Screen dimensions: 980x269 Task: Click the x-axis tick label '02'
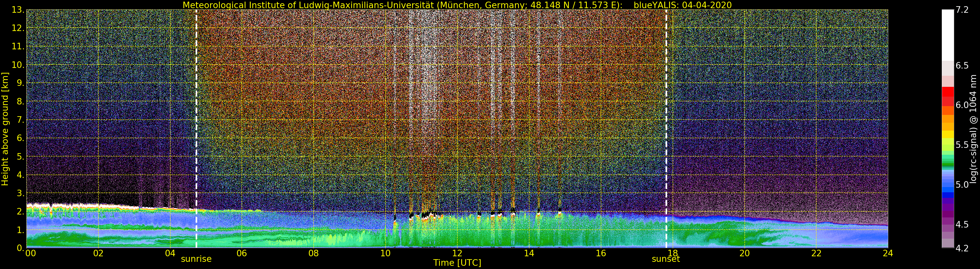98,253
